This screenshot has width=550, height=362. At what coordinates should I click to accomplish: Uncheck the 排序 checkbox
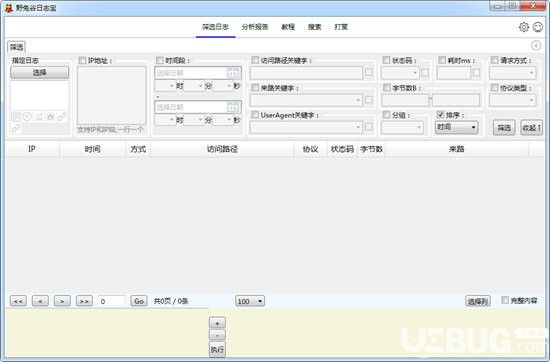click(x=440, y=114)
